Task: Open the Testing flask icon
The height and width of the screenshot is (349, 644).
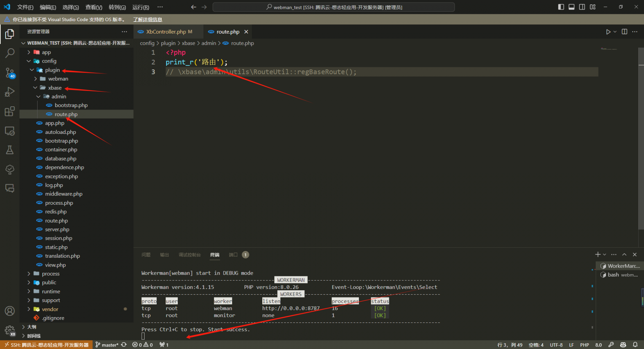Action: pyautogui.click(x=10, y=150)
